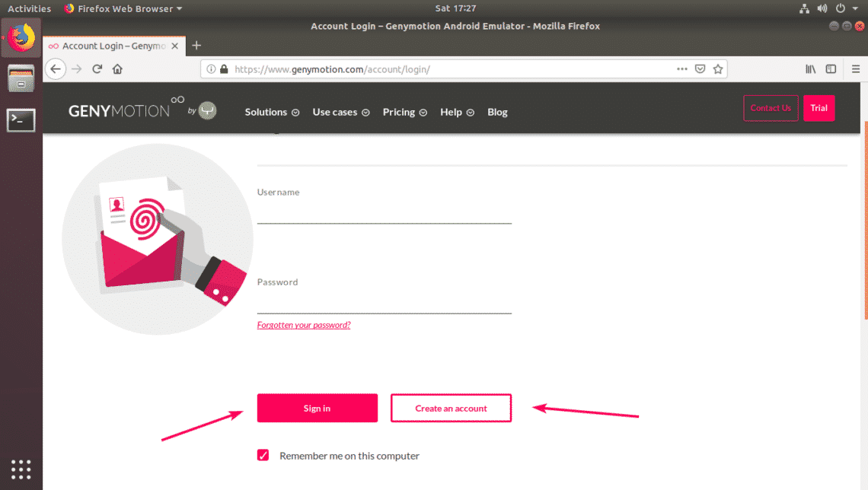
Task: Save page to Pocket icon
Action: [700, 68]
